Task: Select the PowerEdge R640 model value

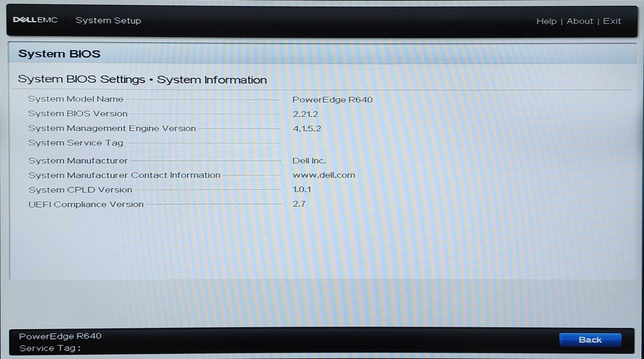Action: 332,99
